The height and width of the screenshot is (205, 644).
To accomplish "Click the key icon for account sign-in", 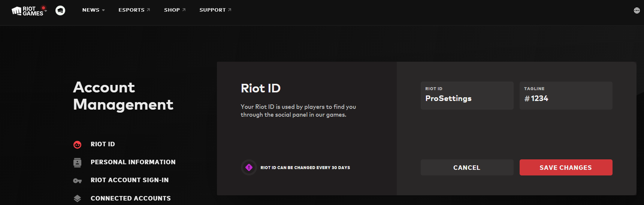I will tap(78, 181).
